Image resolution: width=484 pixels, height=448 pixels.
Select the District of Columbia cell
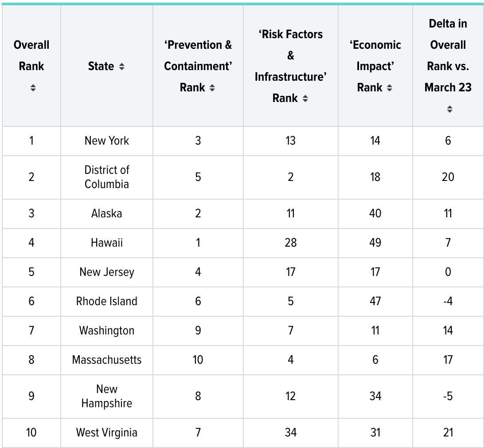point(107,177)
